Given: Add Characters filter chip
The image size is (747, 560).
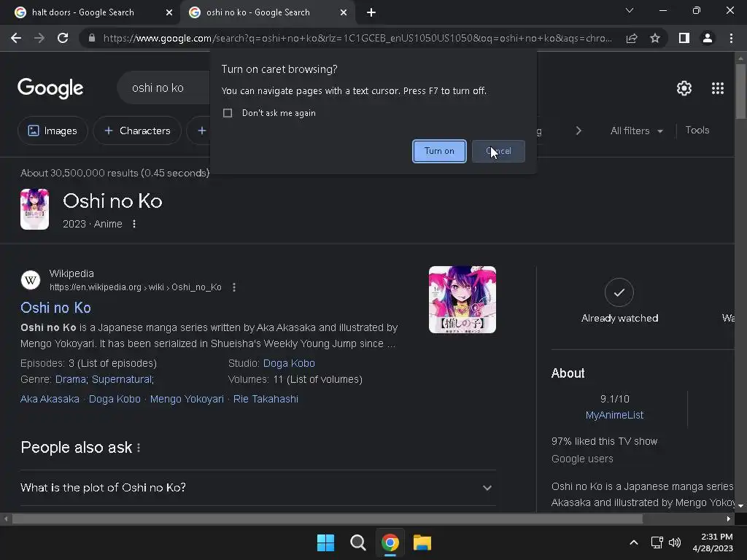Looking at the screenshot, I should [137, 131].
